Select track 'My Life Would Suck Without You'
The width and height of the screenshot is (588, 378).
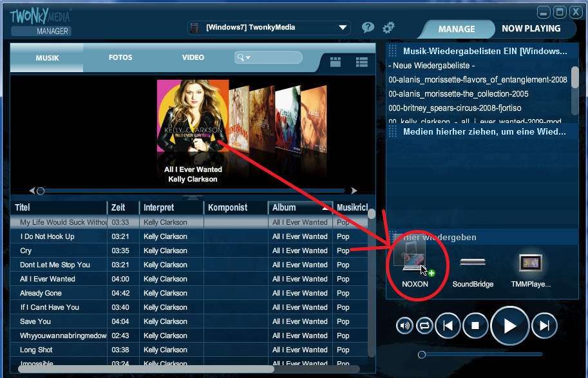coord(189,222)
